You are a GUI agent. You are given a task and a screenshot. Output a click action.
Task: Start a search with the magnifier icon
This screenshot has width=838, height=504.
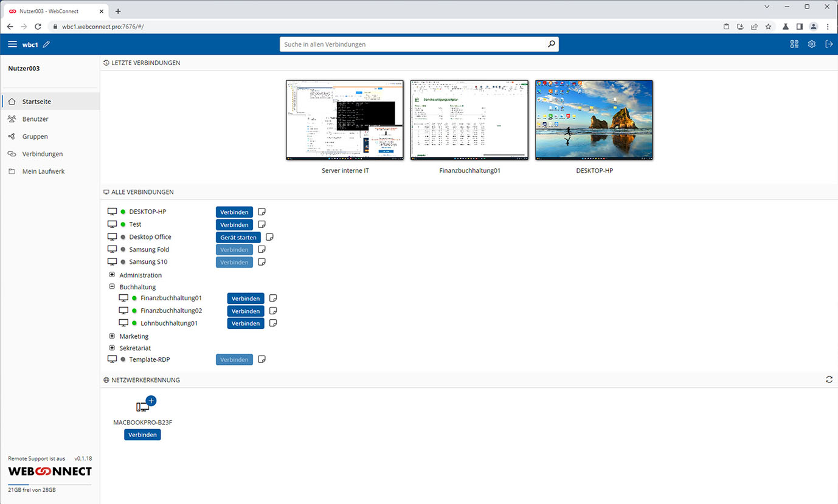point(551,44)
